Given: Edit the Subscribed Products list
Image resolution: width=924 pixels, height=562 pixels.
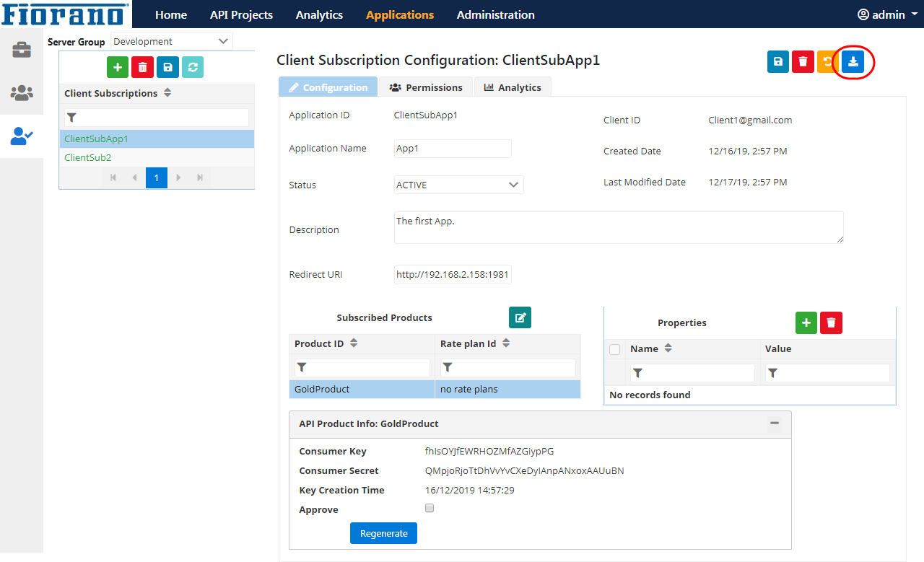Looking at the screenshot, I should [520, 317].
